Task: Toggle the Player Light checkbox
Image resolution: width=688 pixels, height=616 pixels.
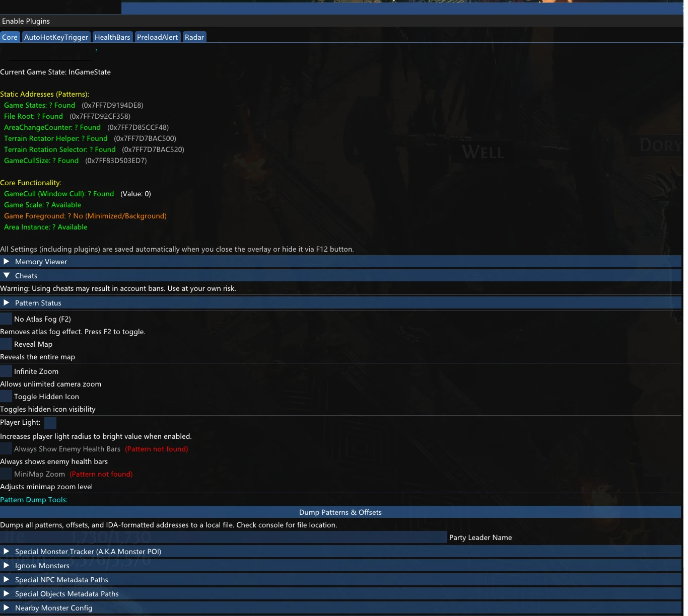Action: [x=50, y=423]
